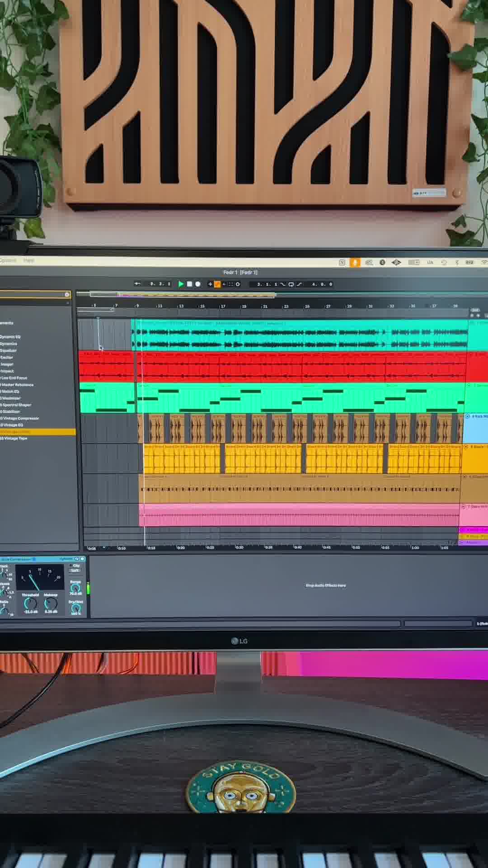Toggle the Loop switch in transport

click(x=291, y=284)
